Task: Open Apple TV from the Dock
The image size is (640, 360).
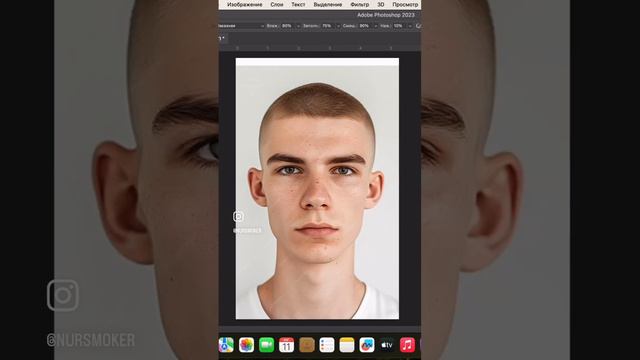Action: click(387, 345)
